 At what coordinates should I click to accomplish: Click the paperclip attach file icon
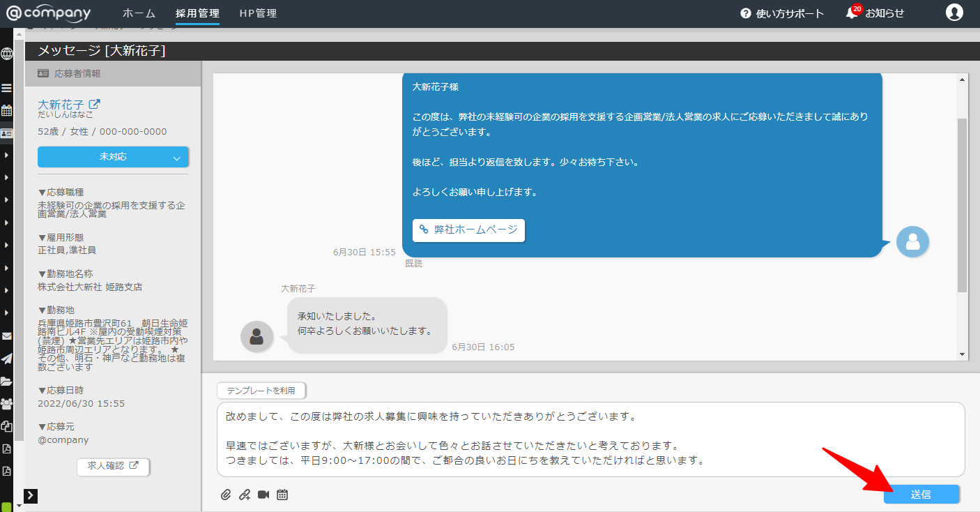point(226,495)
